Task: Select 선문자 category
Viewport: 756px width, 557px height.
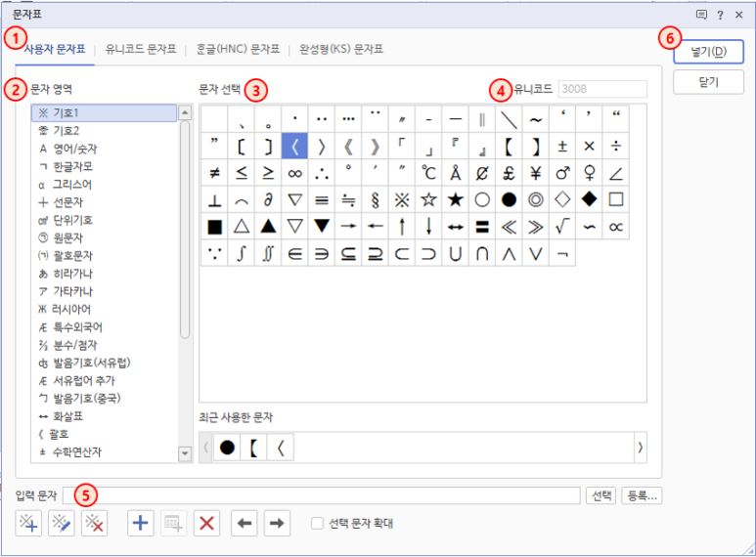Action: [x=104, y=202]
